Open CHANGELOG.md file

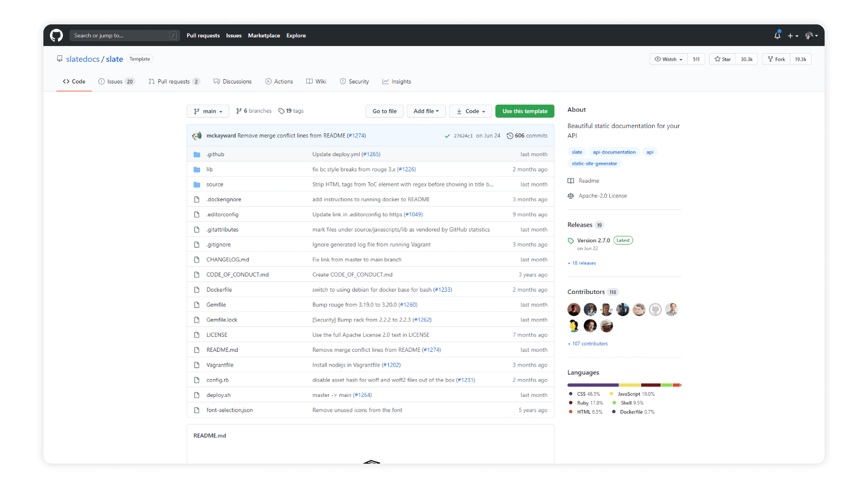coord(228,260)
